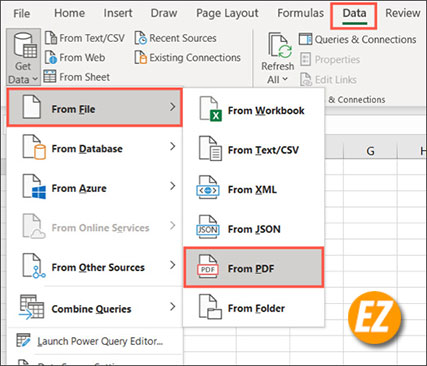
Task: Click the From Workbook Excel icon
Action: pyautogui.click(x=210, y=109)
